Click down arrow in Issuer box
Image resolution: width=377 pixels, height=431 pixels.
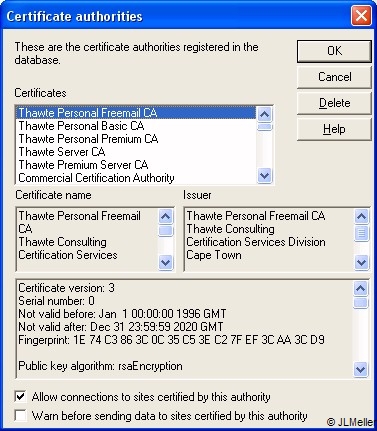pos(361,262)
